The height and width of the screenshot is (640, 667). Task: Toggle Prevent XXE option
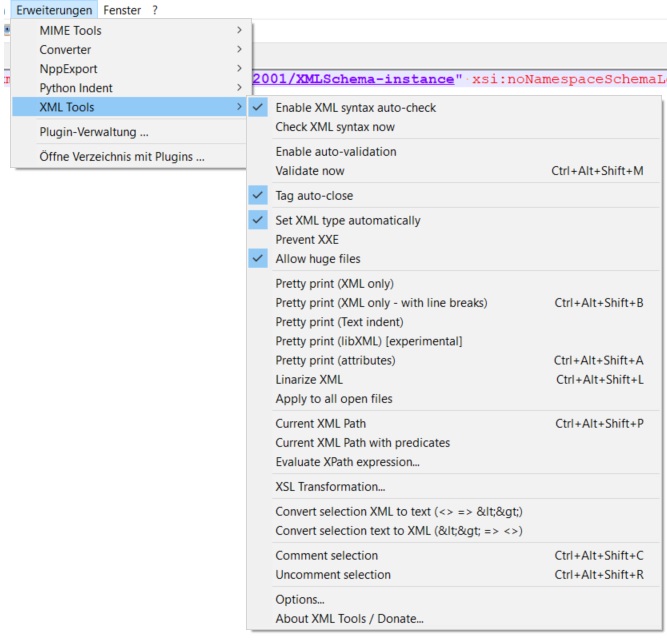pyautogui.click(x=454, y=240)
